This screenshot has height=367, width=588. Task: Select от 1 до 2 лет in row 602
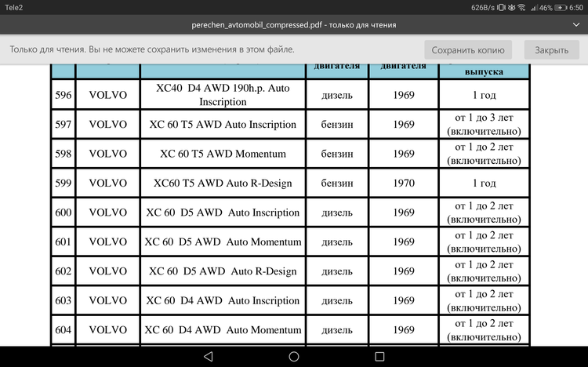point(484,271)
